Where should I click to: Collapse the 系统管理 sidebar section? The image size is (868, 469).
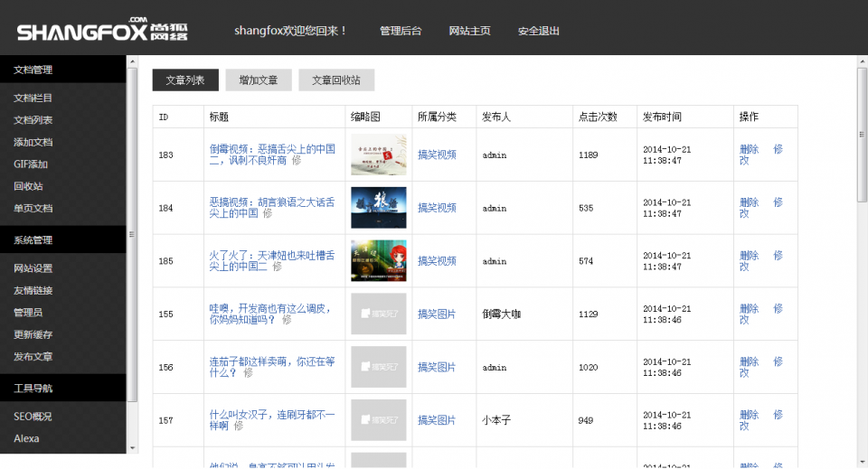63,240
